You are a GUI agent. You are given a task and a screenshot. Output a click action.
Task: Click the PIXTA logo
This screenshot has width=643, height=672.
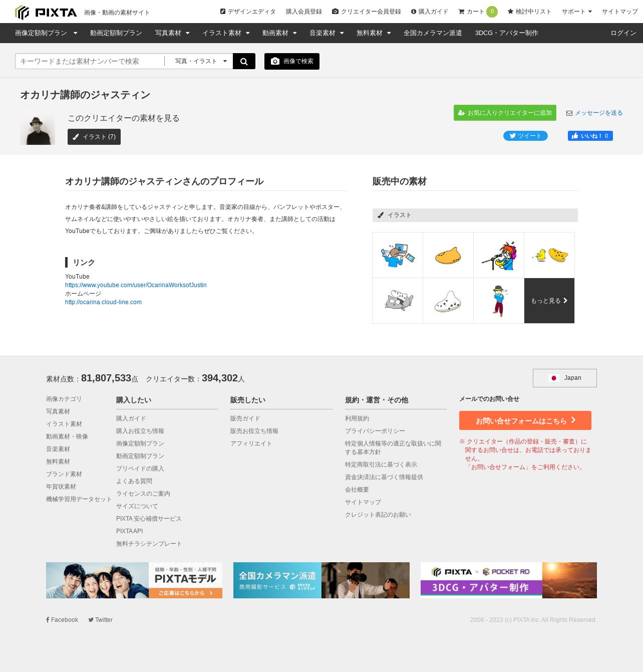click(x=46, y=12)
